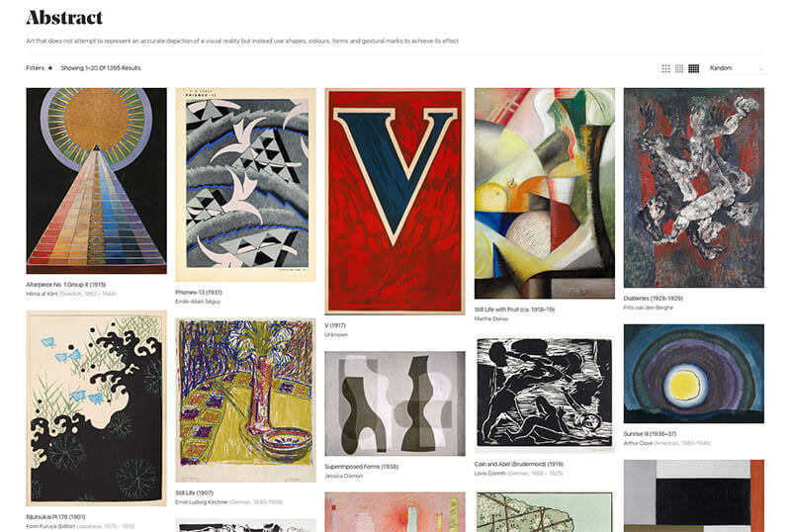791x532 pixels.
Task: Open the Cain and Abel (Brudermord) title link
Action: tap(518, 464)
